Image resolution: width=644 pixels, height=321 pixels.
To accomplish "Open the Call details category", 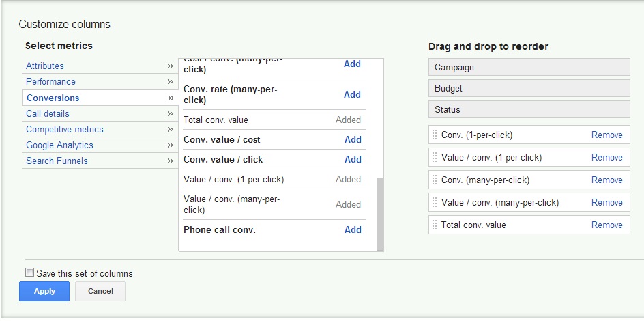I will click(48, 113).
